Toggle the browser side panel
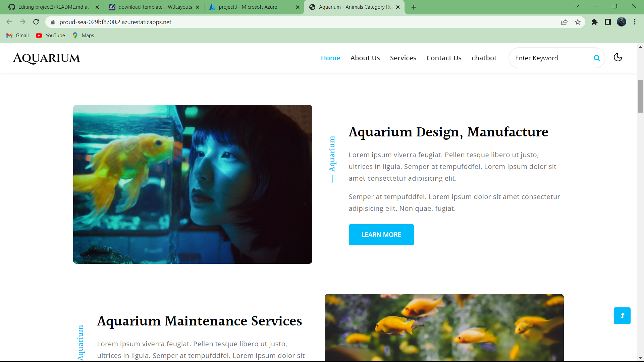This screenshot has height=362, width=644. [x=608, y=22]
